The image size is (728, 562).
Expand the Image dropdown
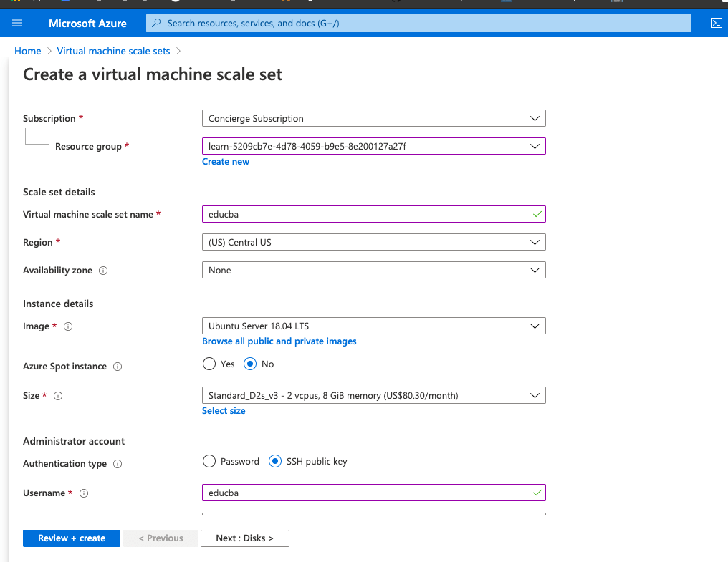(373, 326)
